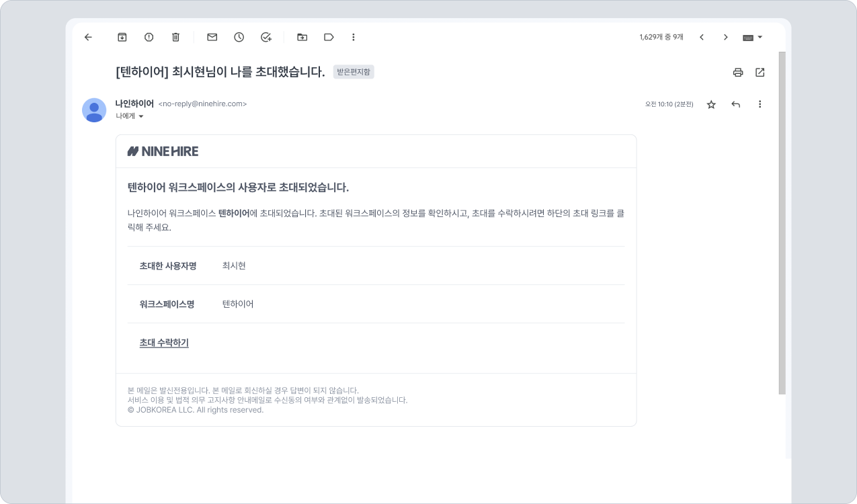This screenshot has height=504, width=857.
Task: Open email in new window
Action: 760,72
